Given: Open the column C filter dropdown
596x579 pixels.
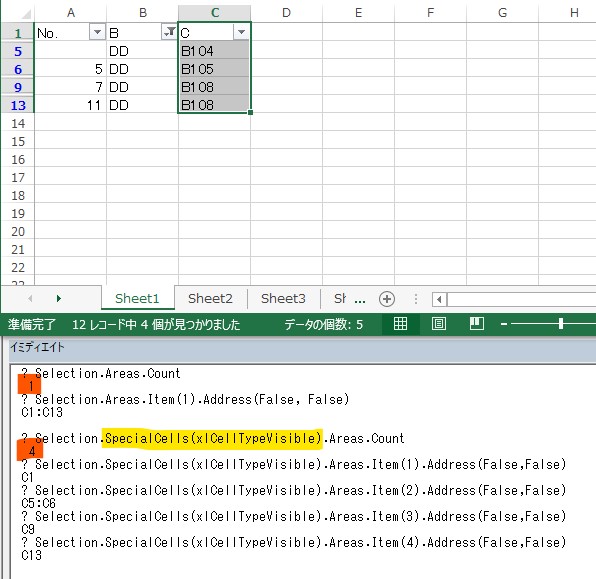Looking at the screenshot, I should (x=241, y=32).
